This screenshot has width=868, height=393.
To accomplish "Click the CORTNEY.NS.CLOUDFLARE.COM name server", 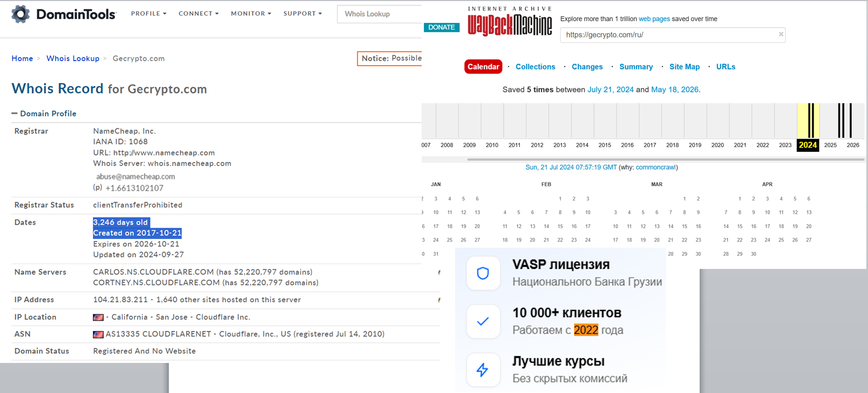I will [156, 283].
